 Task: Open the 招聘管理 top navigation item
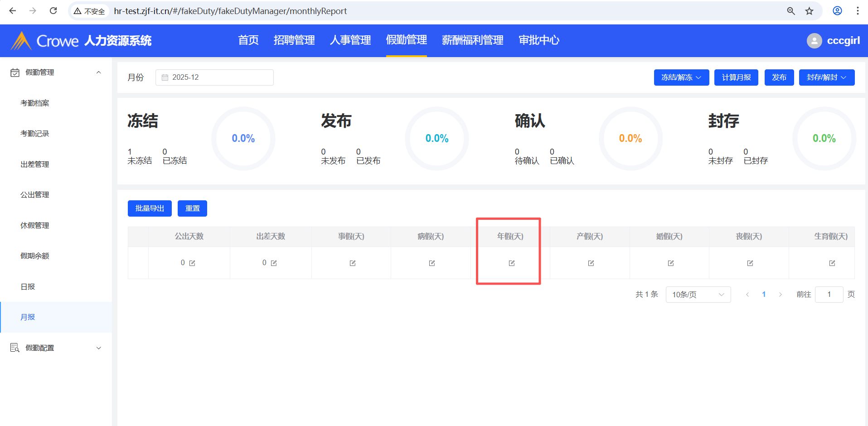294,40
